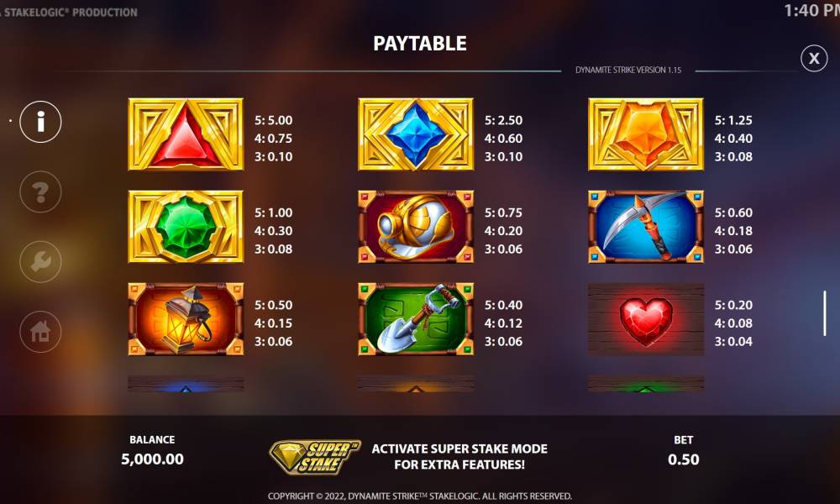Activate Super Stake mode logo

pos(315,457)
